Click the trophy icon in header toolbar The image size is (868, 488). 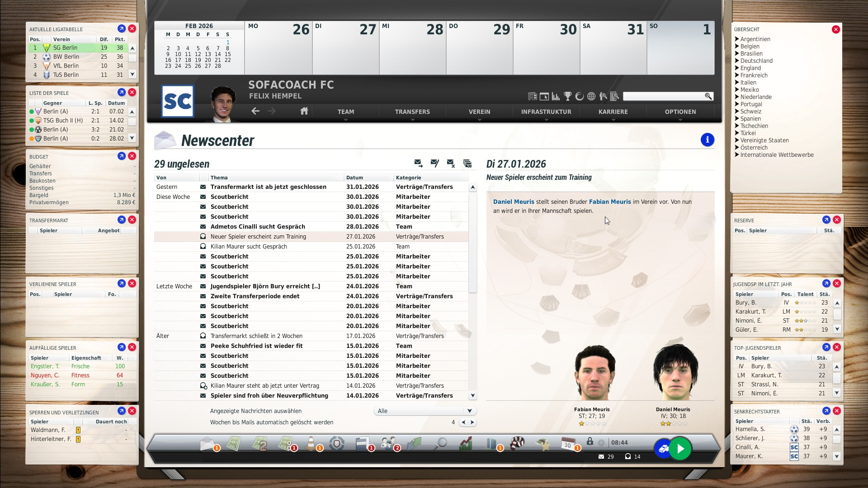[x=568, y=96]
